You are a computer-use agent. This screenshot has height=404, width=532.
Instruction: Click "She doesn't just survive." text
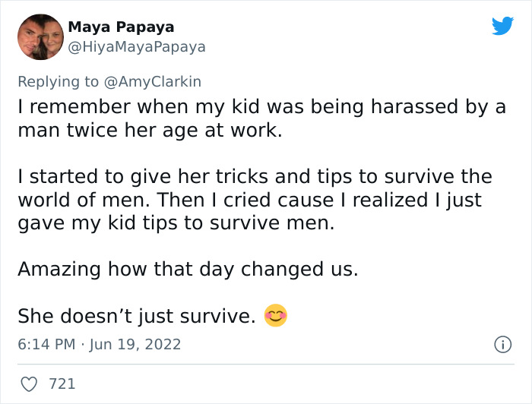136,315
